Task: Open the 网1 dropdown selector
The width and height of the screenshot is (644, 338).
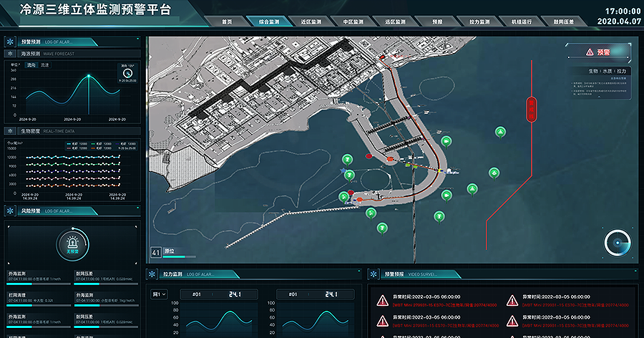Action: click(159, 294)
